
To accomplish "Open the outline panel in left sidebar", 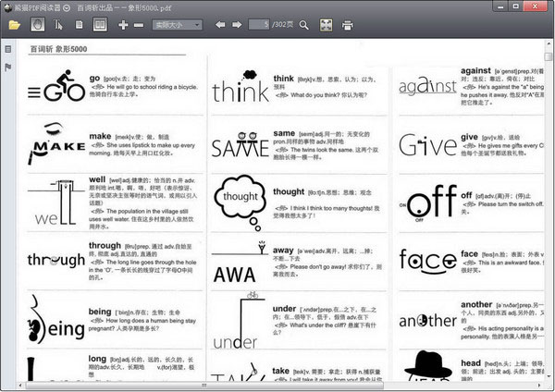I will point(8,49).
